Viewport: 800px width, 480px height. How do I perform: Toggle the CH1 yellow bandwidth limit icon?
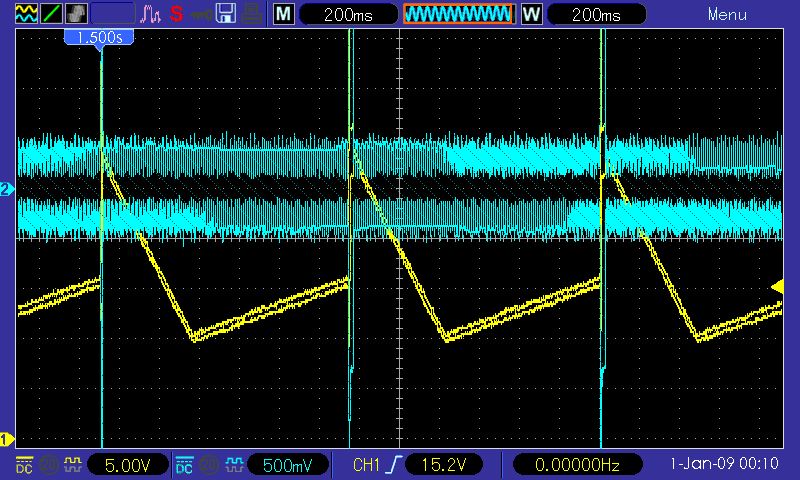click(71, 465)
